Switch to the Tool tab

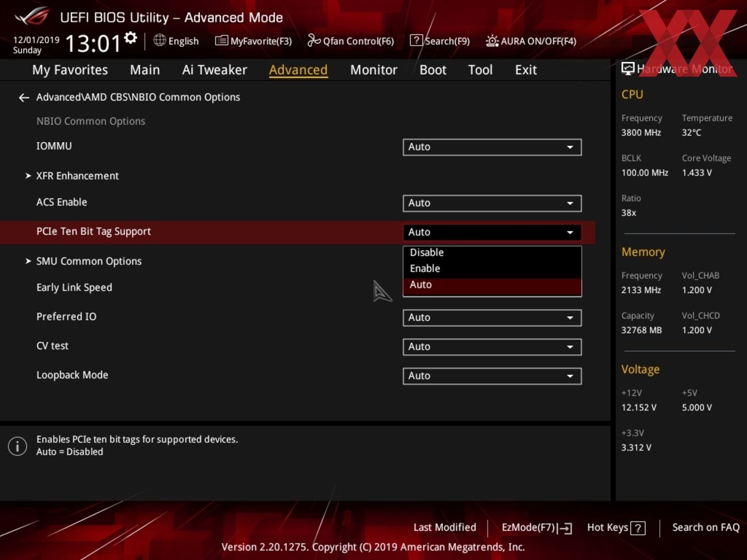480,70
